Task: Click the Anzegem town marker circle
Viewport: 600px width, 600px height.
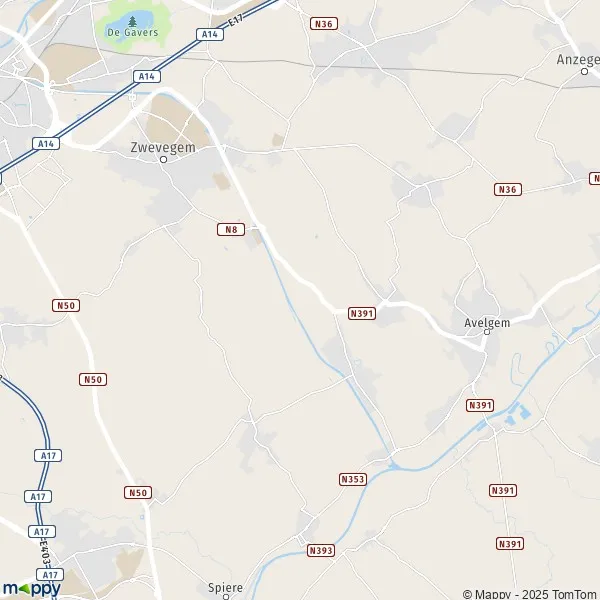Action: [584, 71]
